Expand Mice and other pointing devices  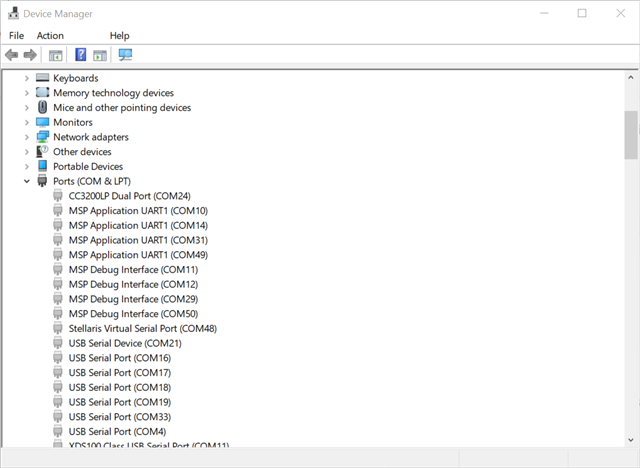27,107
